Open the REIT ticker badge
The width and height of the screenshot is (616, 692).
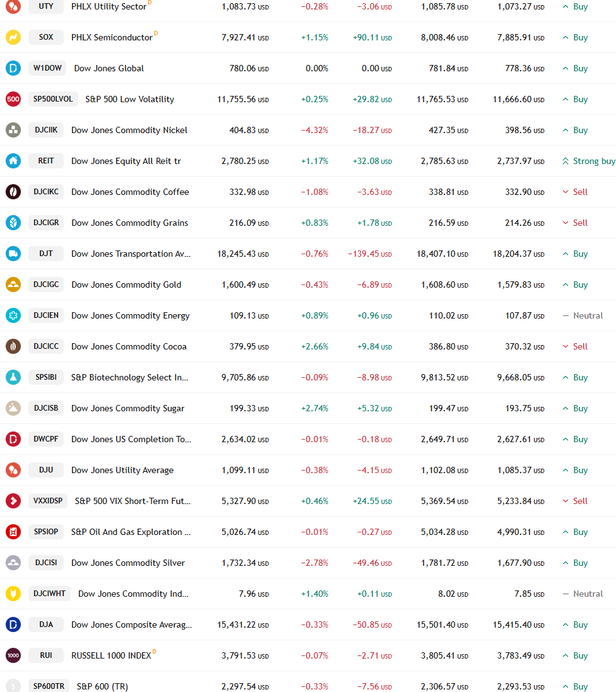pos(46,161)
